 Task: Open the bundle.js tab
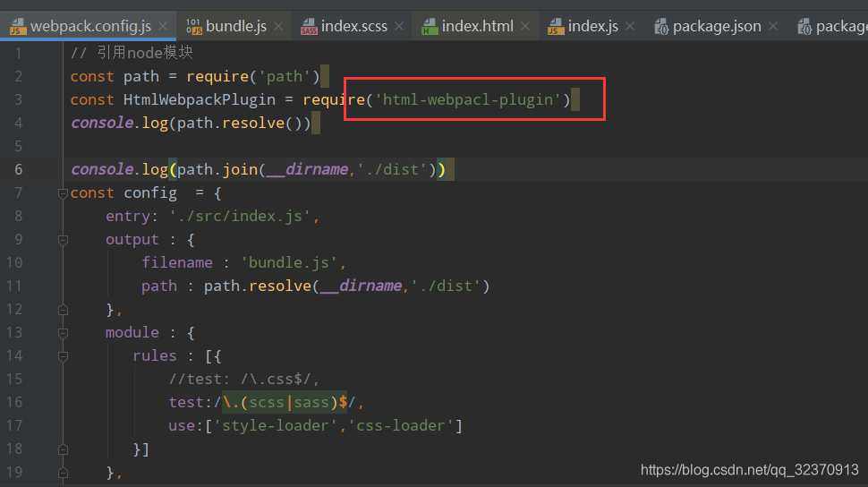point(236,26)
